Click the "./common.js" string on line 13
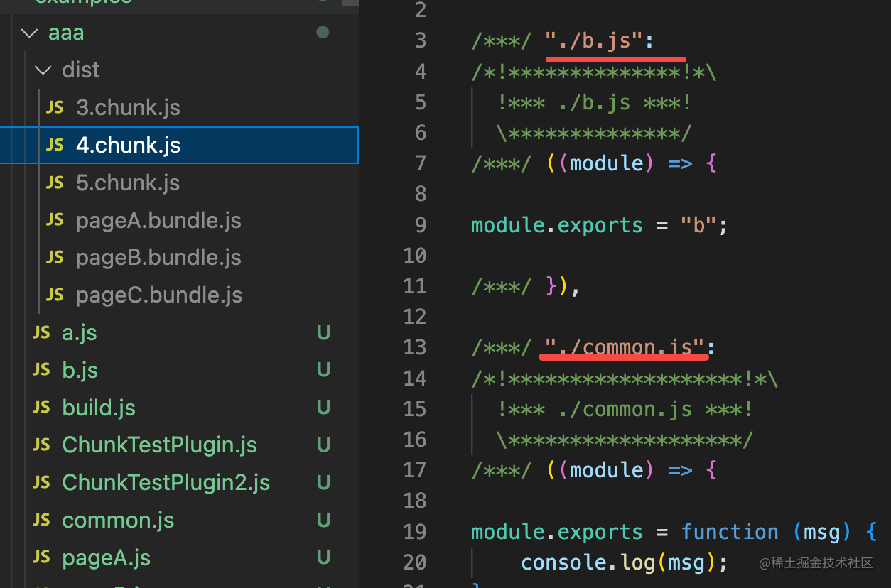The height and width of the screenshot is (588, 891). coord(624,347)
